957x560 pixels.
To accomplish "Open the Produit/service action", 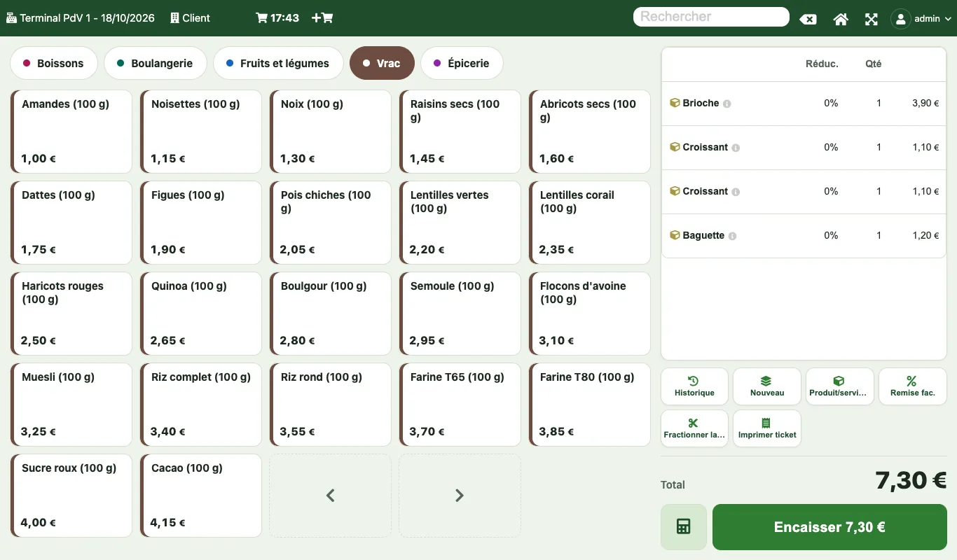I will tap(839, 386).
